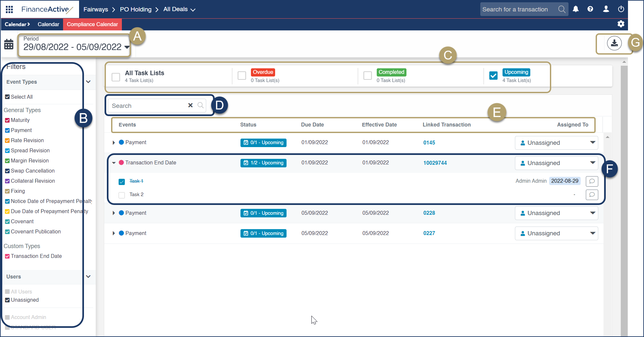Uncheck the Maturity event type
The height and width of the screenshot is (337, 644).
[7, 120]
